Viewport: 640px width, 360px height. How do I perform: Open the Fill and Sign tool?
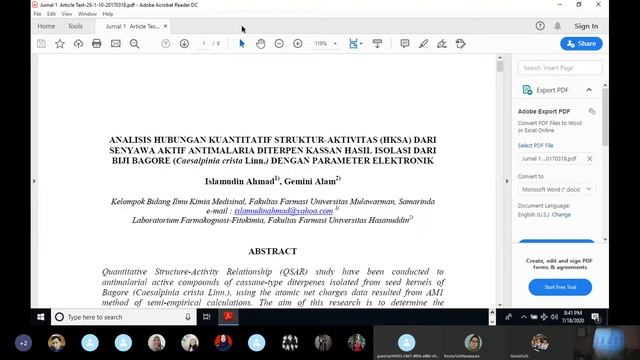point(442,44)
